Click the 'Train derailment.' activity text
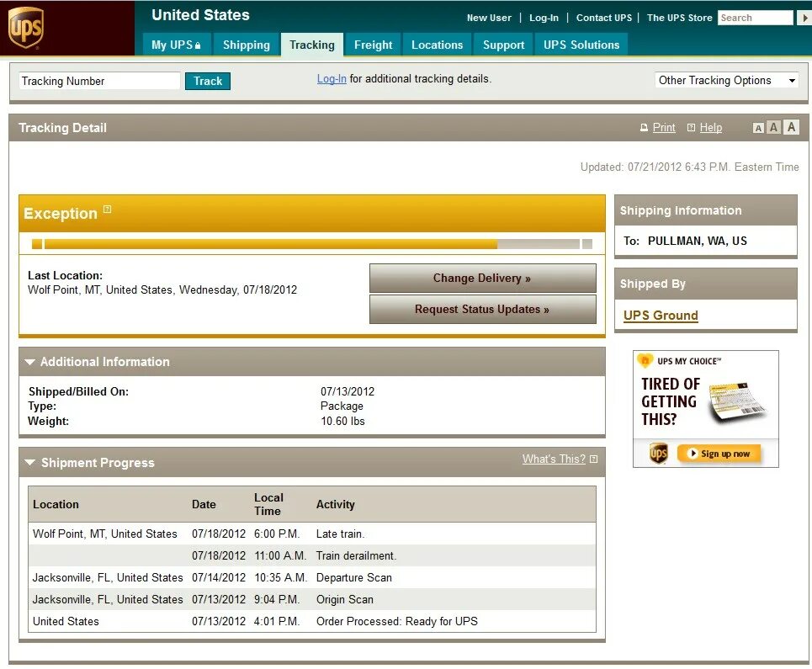This screenshot has height=669, width=812. tap(356, 555)
